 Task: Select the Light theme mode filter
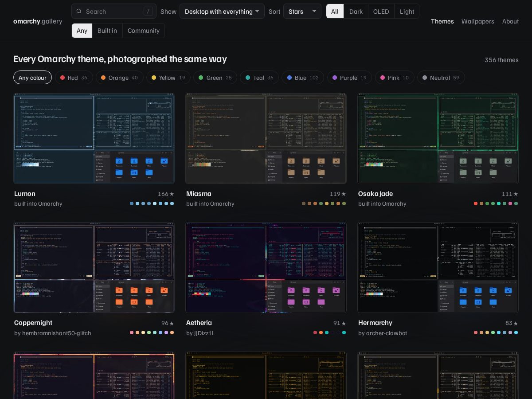coord(407,12)
